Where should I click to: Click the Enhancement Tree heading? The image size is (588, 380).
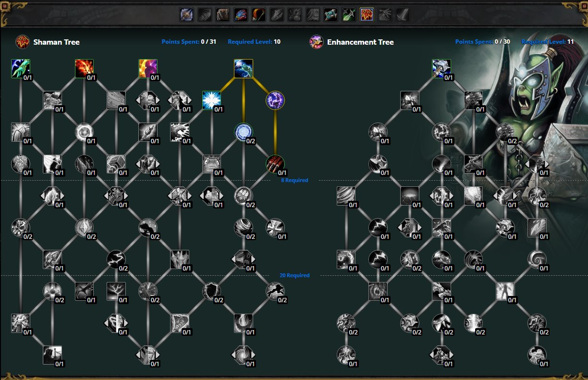pos(360,42)
